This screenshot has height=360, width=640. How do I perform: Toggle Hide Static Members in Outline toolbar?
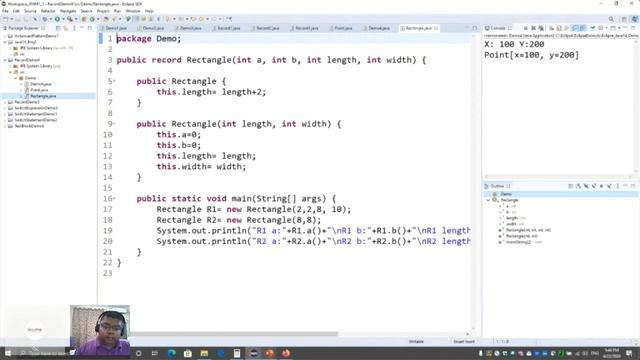[x=594, y=186]
